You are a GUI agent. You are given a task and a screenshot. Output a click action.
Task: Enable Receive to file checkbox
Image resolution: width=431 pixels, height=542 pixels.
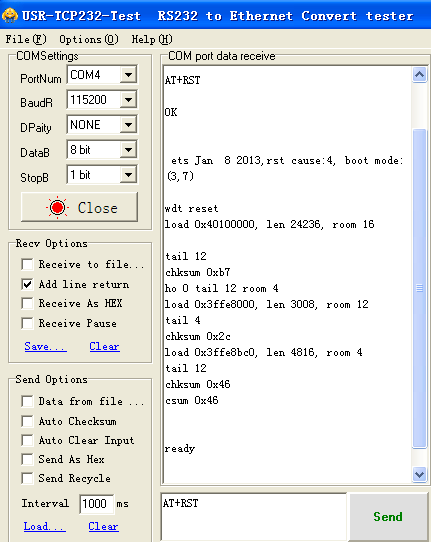27,264
